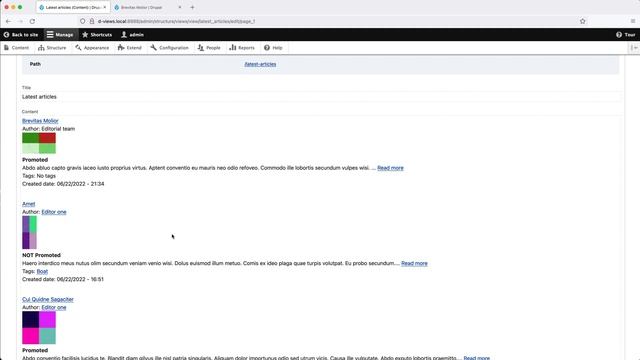Open Content admin menu
Viewport: 640px width, 360px height.
(16, 48)
